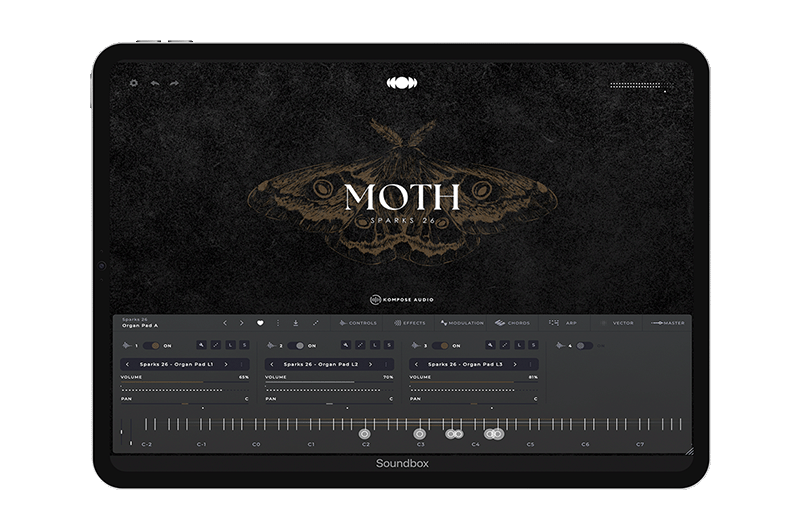The image size is (800, 530).
Task: Toggle layer 1 ON switch
Action: pyautogui.click(x=152, y=346)
